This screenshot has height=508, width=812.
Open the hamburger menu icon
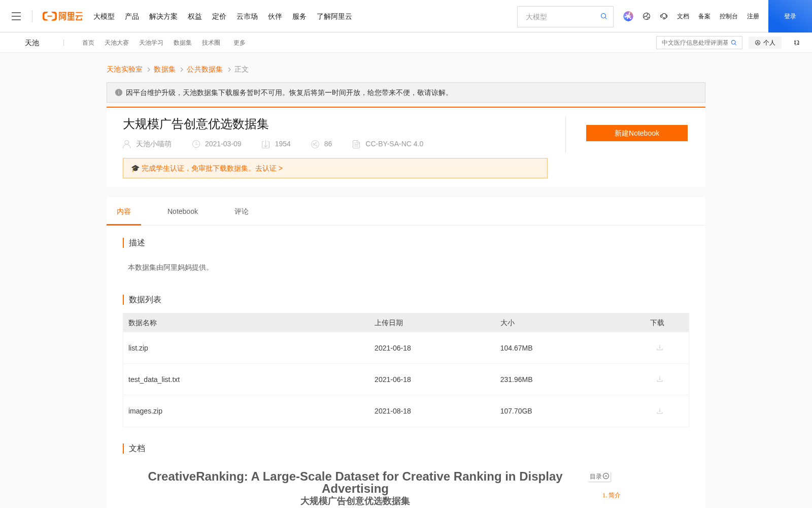pos(16,16)
